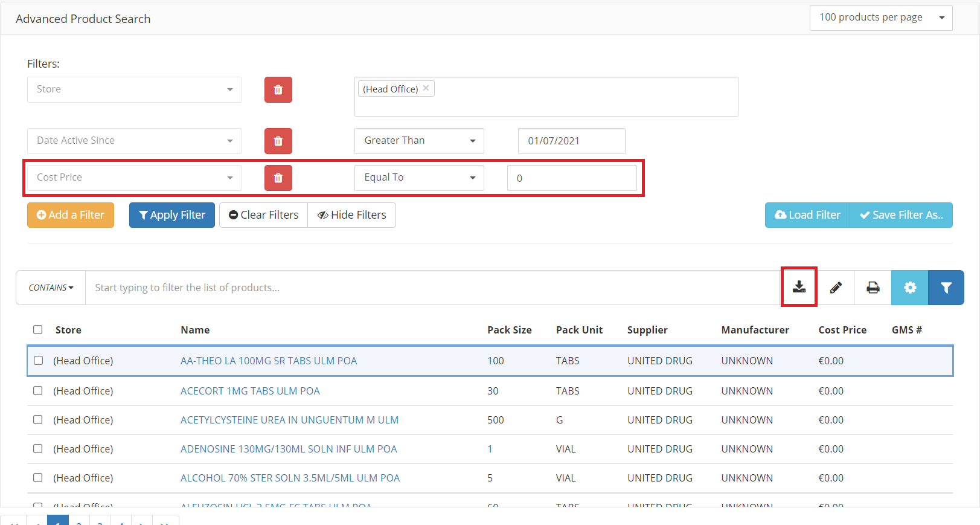Viewport: 980px width, 525px height.
Task: Print the product list
Action: [x=873, y=288]
